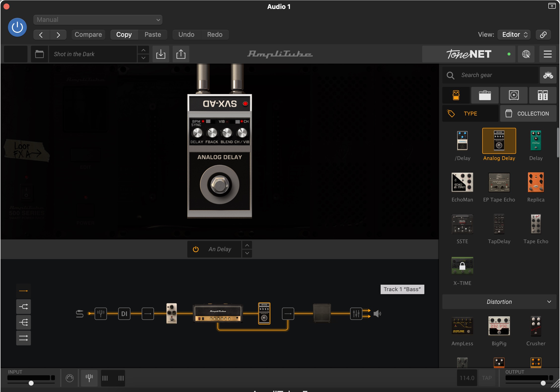Select the split-to-one signal routing icon
The width and height of the screenshot is (560, 392).
click(24, 307)
